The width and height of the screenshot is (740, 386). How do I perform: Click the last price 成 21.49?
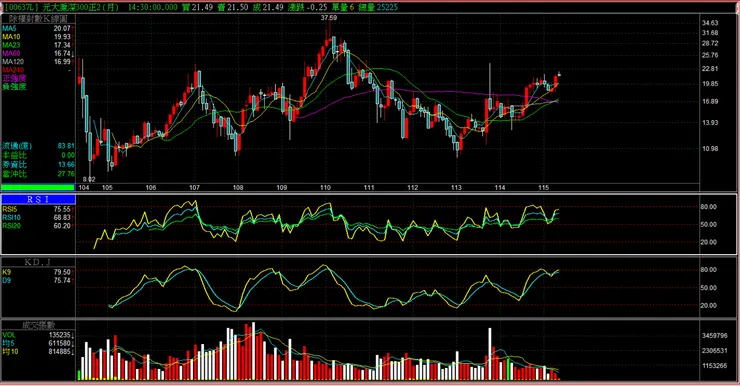268,7
